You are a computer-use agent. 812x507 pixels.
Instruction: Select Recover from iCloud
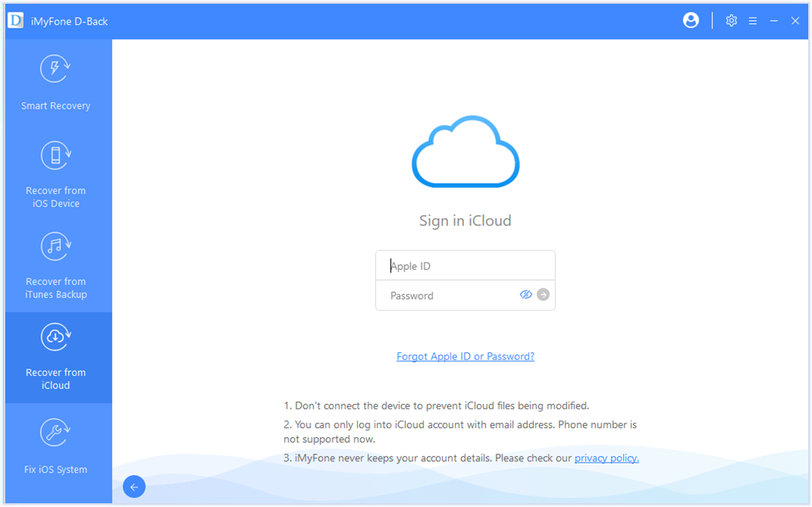point(56,357)
